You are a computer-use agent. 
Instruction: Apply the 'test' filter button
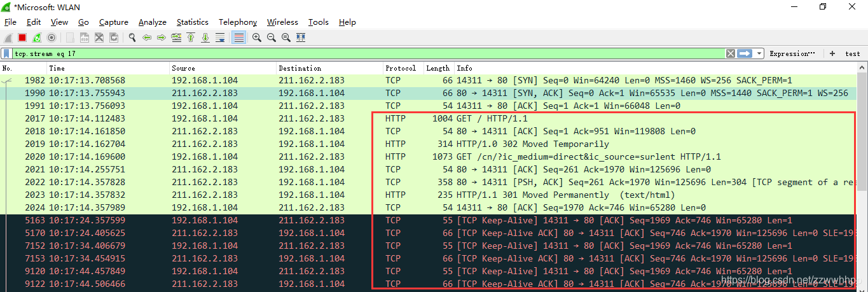(x=852, y=53)
